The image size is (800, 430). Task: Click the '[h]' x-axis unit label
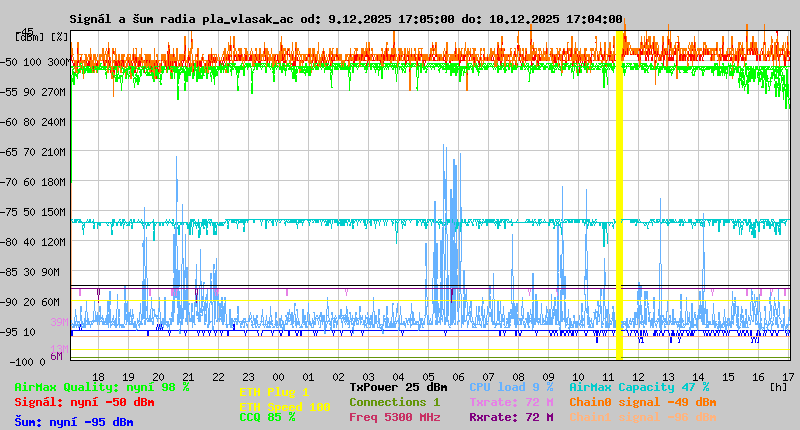[x=778, y=387]
